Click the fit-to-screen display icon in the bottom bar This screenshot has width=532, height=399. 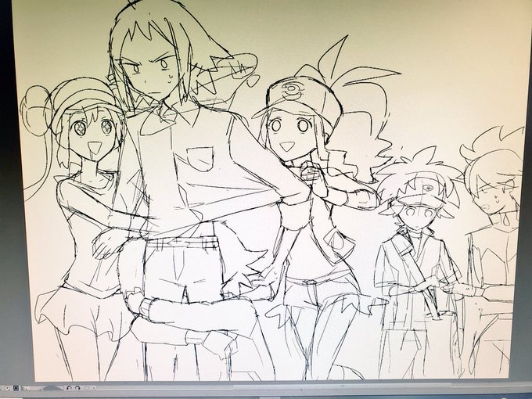point(16,388)
